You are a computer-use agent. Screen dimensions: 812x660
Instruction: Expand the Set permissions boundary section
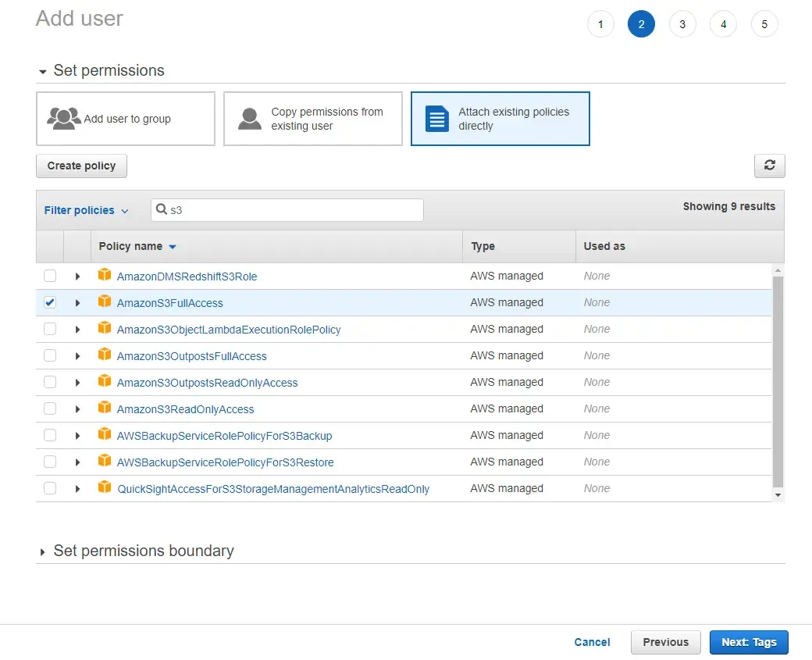pyautogui.click(x=44, y=551)
